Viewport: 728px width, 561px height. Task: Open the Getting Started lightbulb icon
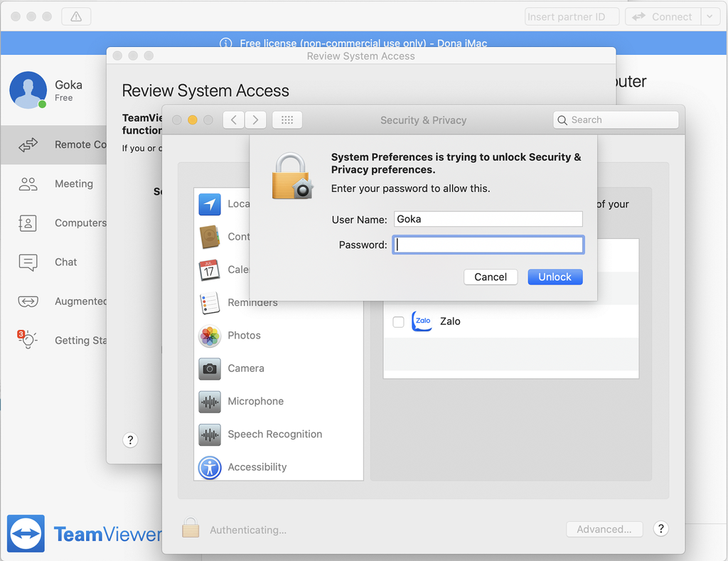27,340
